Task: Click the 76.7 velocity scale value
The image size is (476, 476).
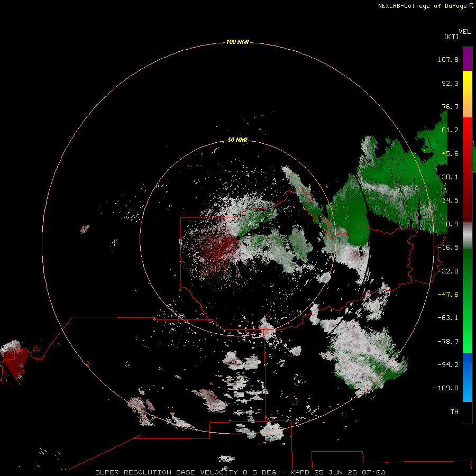Action: (450, 106)
